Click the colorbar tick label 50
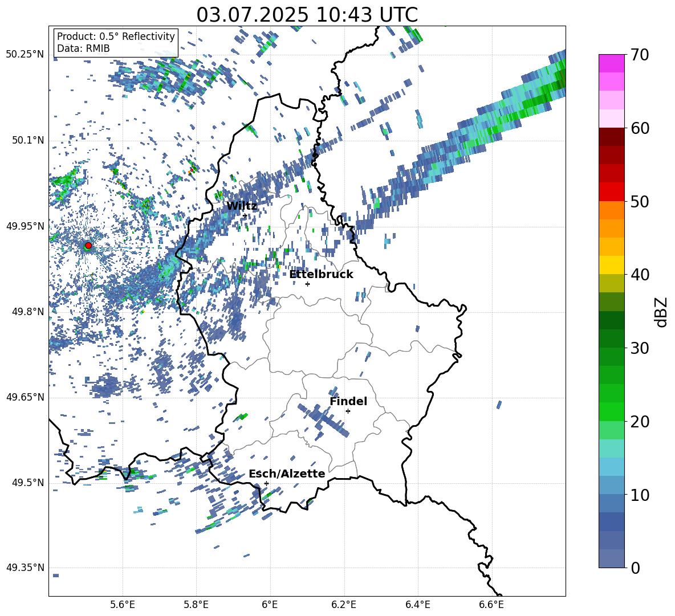The width and height of the screenshot is (675, 616). coord(640,201)
